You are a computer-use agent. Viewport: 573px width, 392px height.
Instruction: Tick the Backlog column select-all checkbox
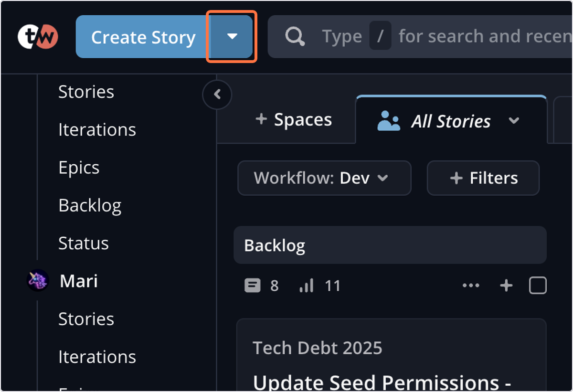coord(538,286)
